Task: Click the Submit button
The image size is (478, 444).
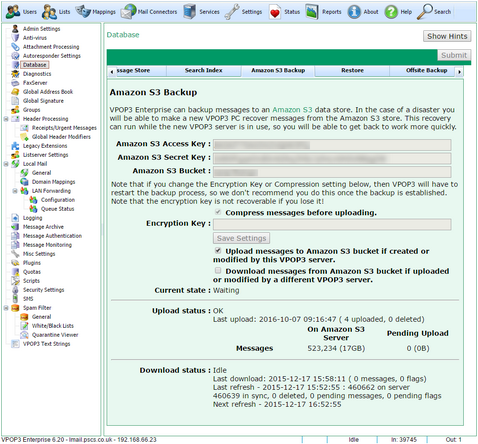Action: 454,55
